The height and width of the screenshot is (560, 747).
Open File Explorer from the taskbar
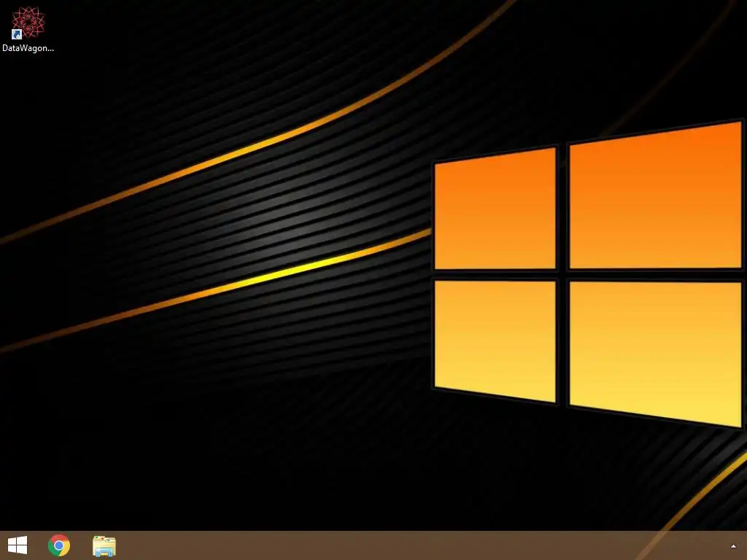click(x=104, y=545)
